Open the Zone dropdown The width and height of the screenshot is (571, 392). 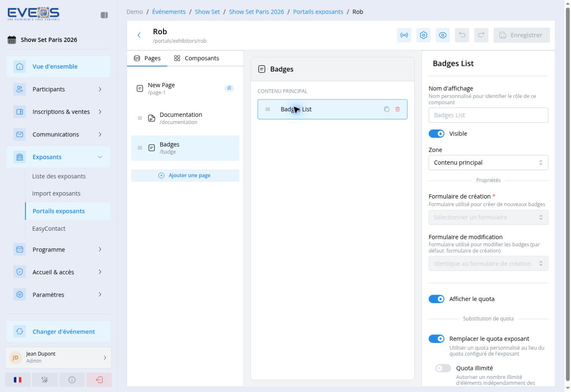(x=488, y=163)
